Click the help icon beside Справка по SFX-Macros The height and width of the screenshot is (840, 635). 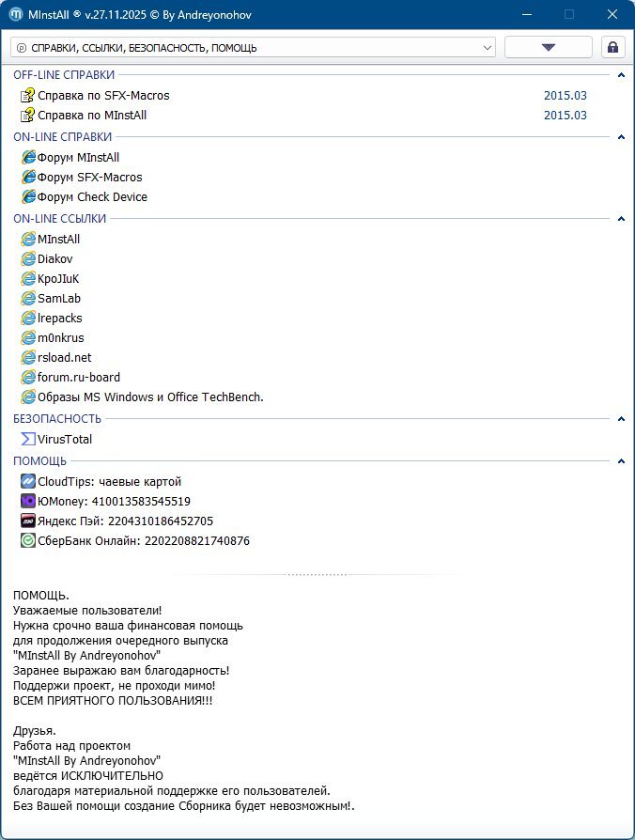[27, 95]
